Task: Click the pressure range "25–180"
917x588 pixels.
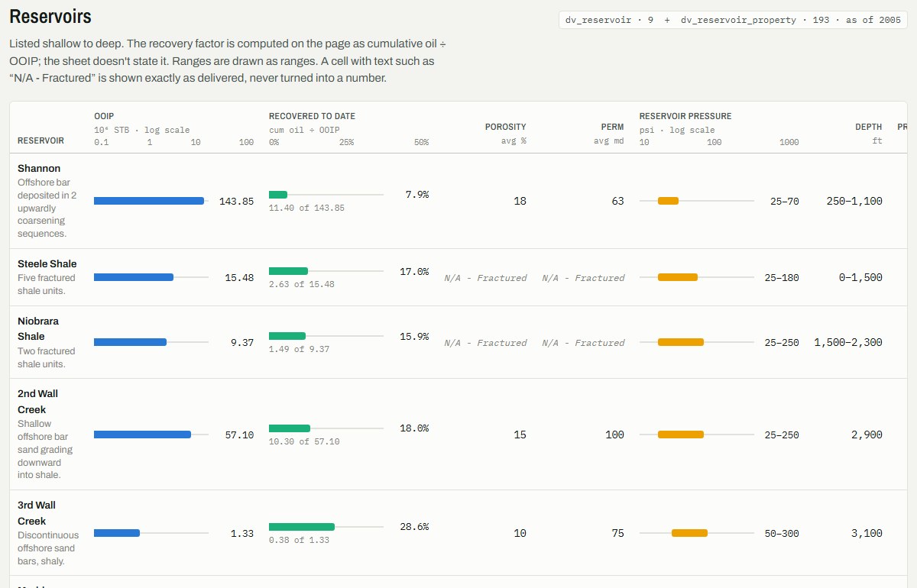Action: (x=782, y=277)
